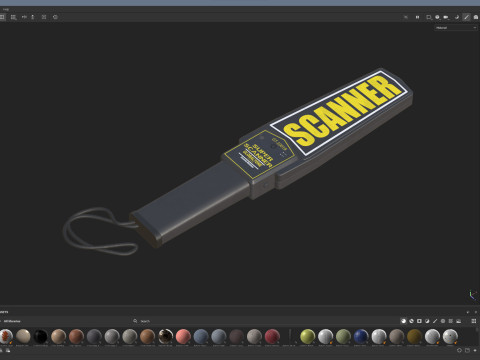This screenshot has height=360, width=480.
Task: Click the rotate icon left of paint brush
Action: click(x=457, y=17)
